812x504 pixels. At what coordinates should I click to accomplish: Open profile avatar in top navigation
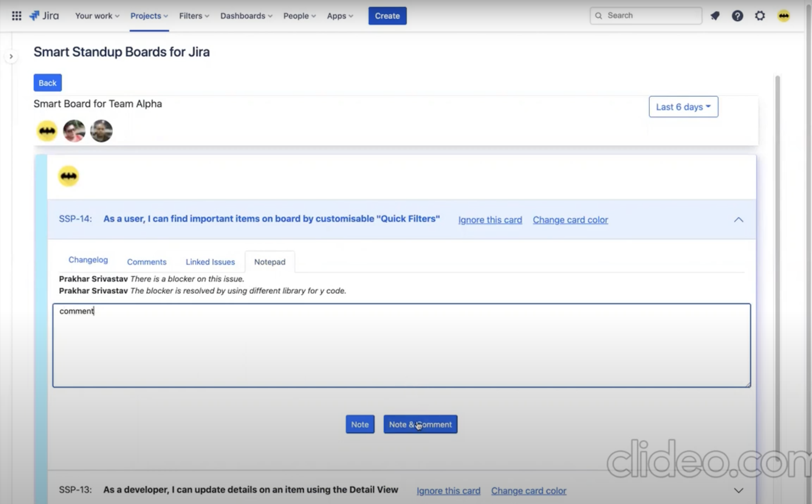click(x=783, y=16)
